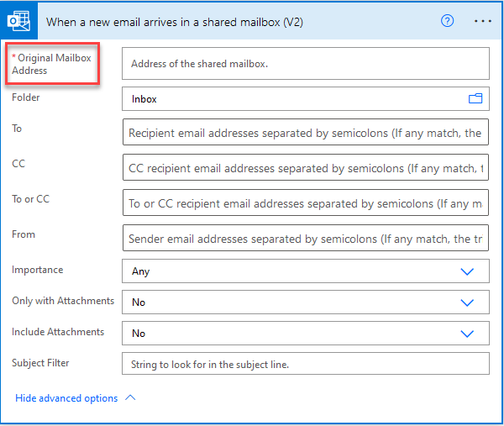
Task: Select the Importance field showing Any
Action: pos(306,271)
